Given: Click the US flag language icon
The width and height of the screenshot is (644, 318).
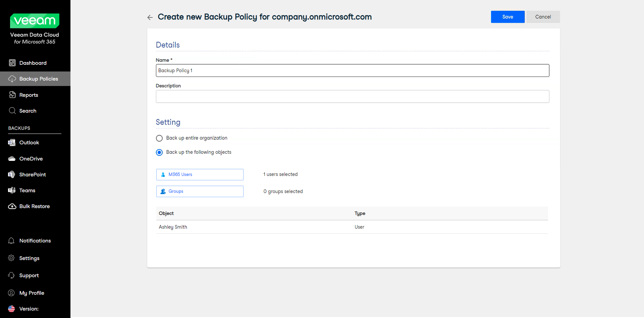Looking at the screenshot, I should (x=11, y=309).
